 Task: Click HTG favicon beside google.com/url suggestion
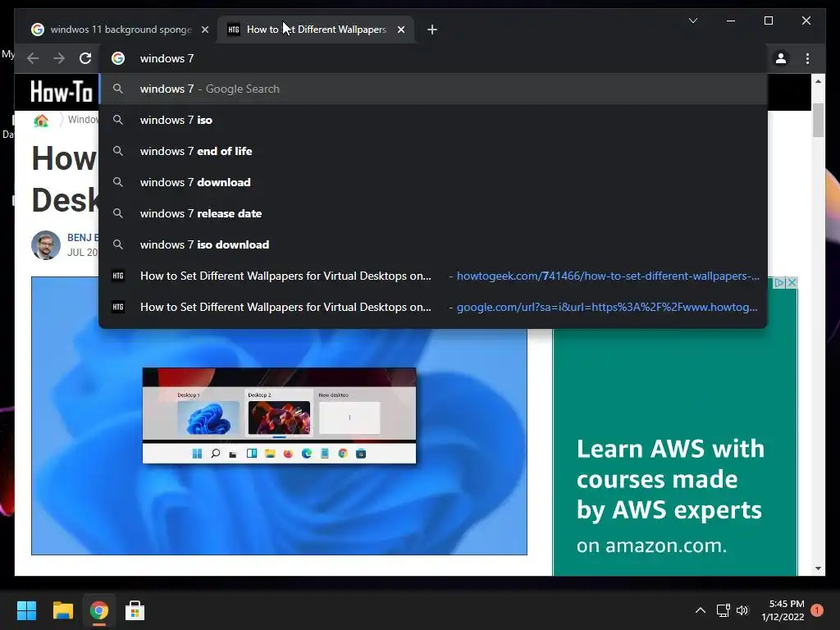[118, 307]
